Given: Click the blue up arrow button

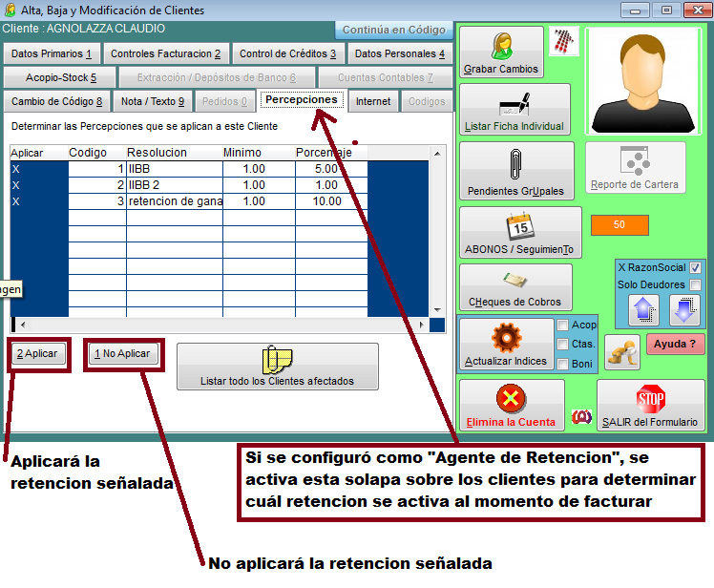Looking at the screenshot, I should [x=643, y=310].
